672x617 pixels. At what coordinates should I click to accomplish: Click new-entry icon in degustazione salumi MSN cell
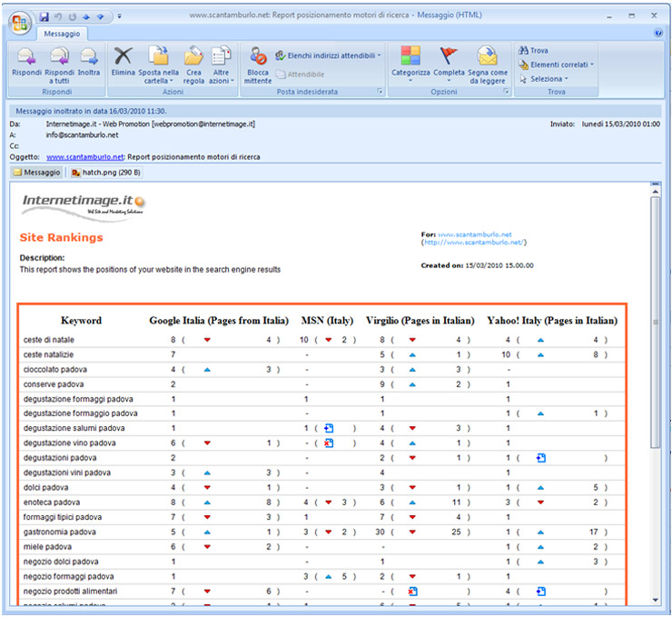[x=329, y=428]
